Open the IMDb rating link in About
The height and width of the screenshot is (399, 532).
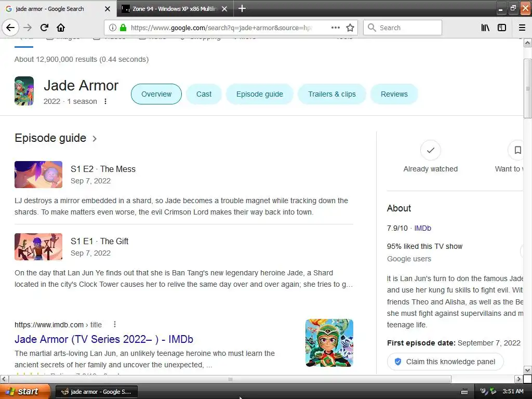pyautogui.click(x=422, y=228)
